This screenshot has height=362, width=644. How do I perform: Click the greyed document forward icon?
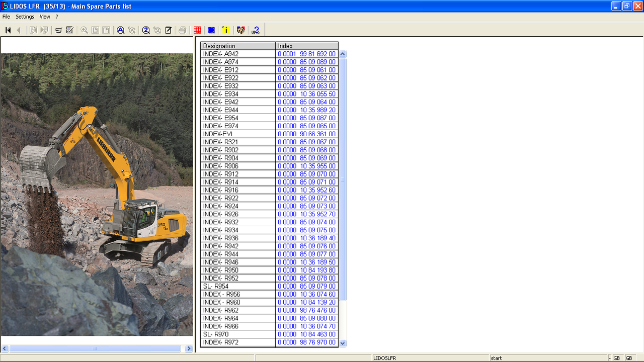44,30
